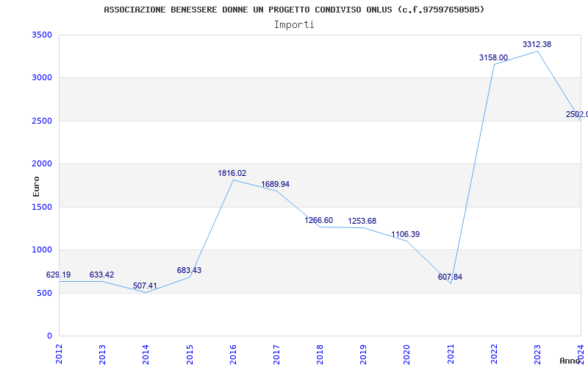Click the 2019 year axis label
Image resolution: width=588 pixels, height=368 pixels.
point(363,352)
